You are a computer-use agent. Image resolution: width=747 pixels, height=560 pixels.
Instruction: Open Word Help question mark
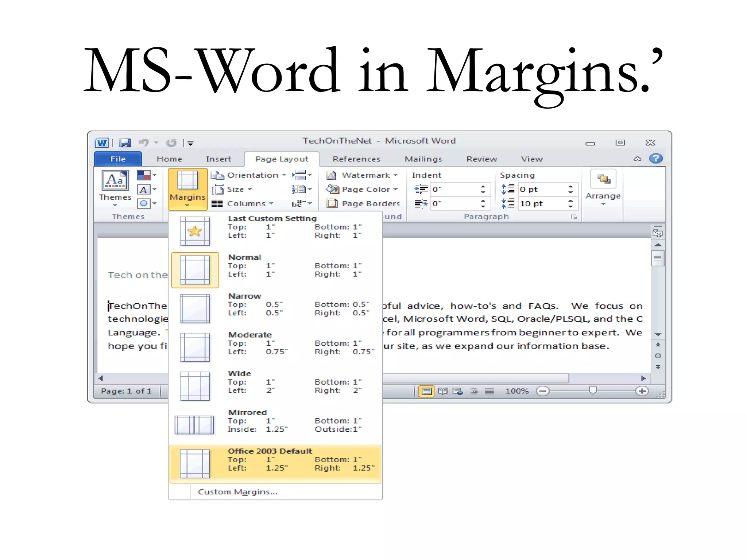[656, 158]
